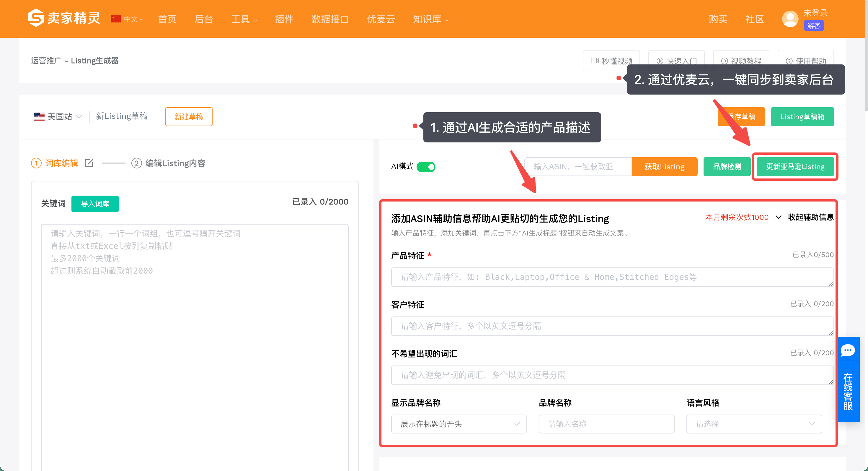Click the 获取Listing button
Viewport: 868px width, 471px height.
[664, 167]
